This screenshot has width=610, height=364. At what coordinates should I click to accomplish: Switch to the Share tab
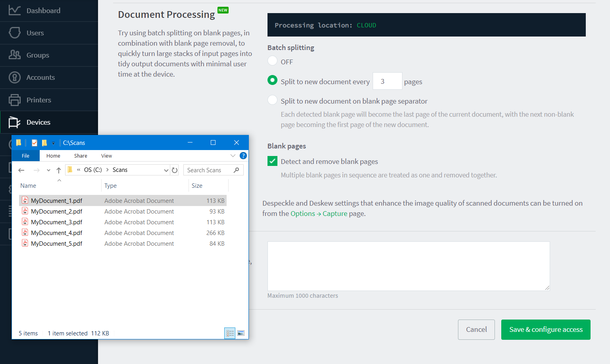(81, 156)
